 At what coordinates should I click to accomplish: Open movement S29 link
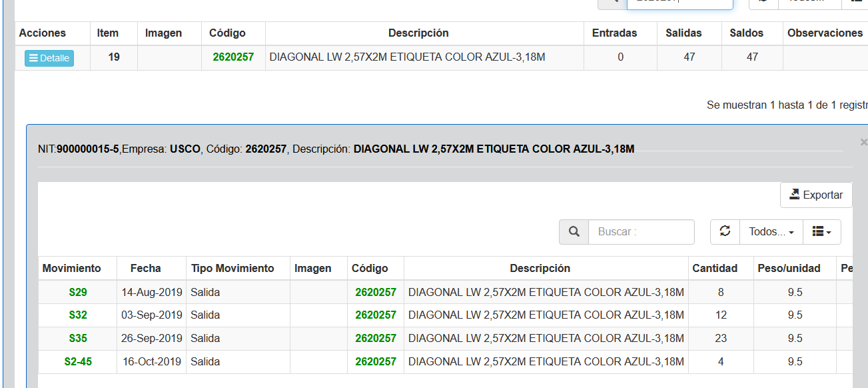(x=78, y=292)
